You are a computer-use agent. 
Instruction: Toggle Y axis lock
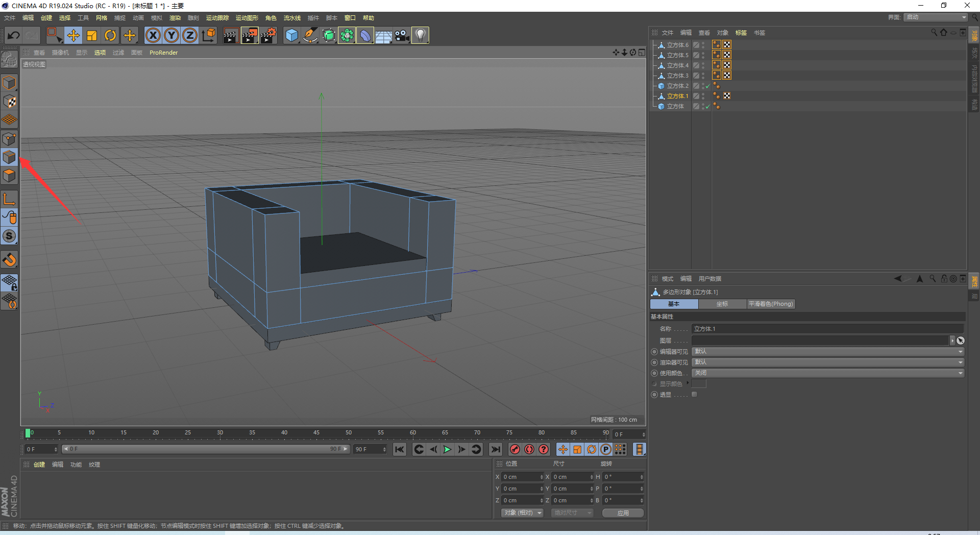pyautogui.click(x=171, y=35)
